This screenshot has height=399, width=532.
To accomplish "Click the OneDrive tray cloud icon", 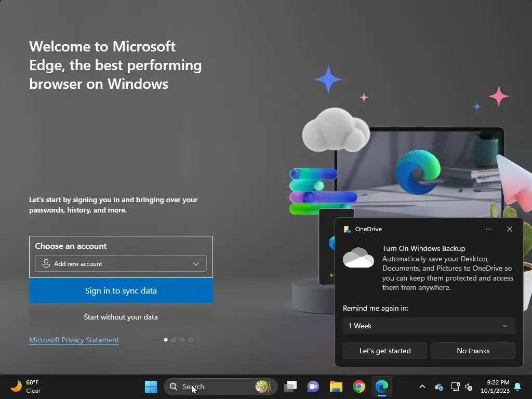I will click(x=438, y=387).
